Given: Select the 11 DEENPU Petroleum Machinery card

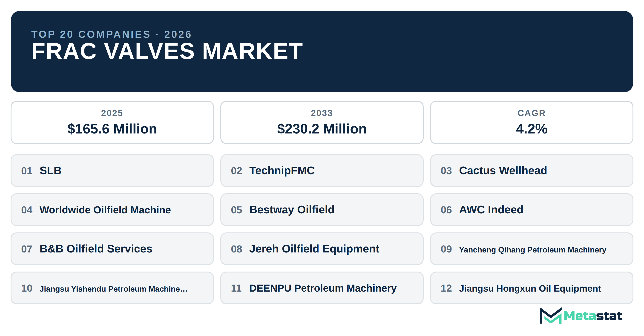Looking at the screenshot, I should coord(322,288).
